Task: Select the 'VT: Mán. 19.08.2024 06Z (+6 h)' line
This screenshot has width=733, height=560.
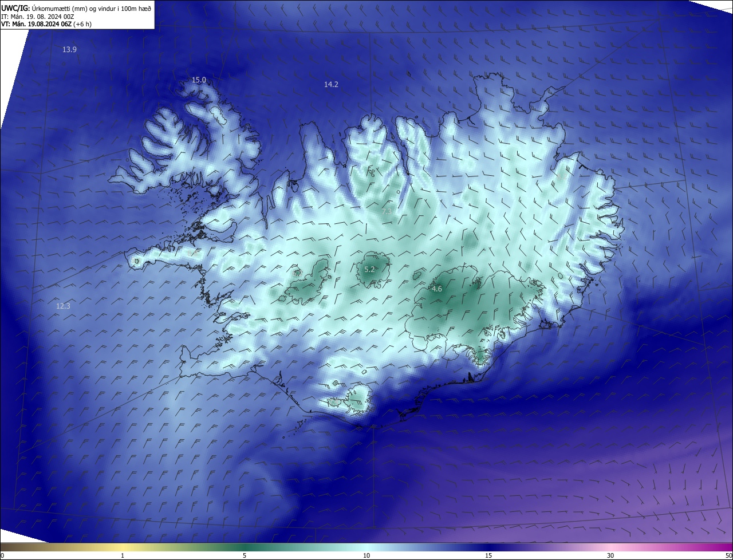Action: [x=46, y=24]
